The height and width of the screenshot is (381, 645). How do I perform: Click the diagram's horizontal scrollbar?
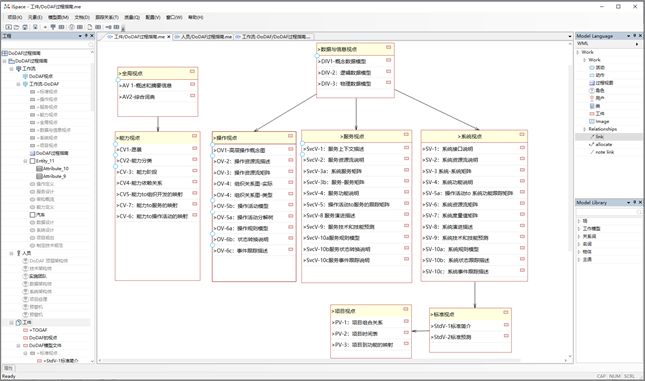click(311, 360)
